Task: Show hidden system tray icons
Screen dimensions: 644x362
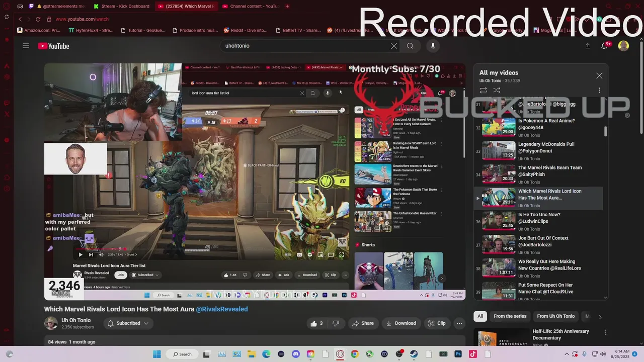Action: click(567, 354)
